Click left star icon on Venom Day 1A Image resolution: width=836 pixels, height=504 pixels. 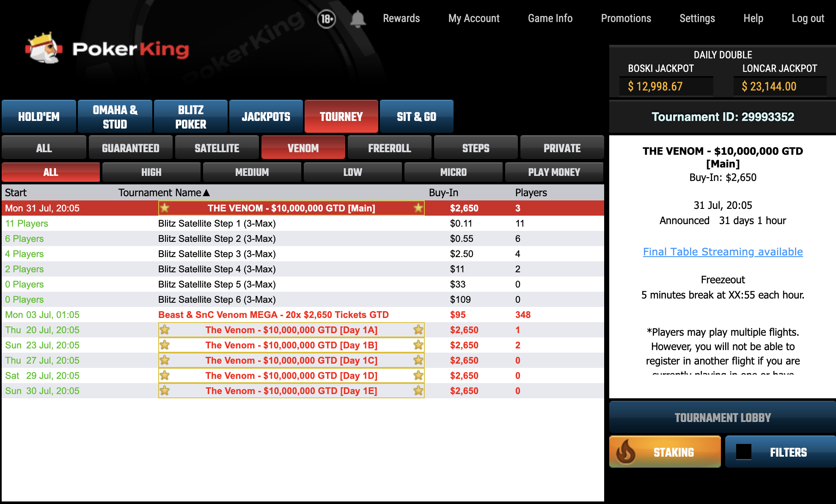point(165,330)
